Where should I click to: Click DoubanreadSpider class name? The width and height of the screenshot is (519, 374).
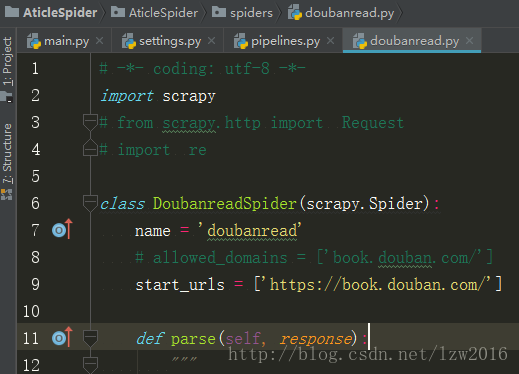[225, 203]
